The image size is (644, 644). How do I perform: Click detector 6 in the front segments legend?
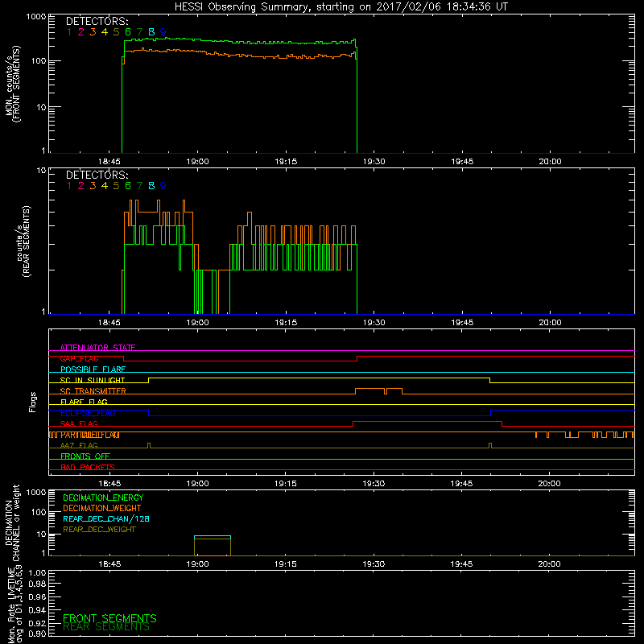[x=128, y=32]
